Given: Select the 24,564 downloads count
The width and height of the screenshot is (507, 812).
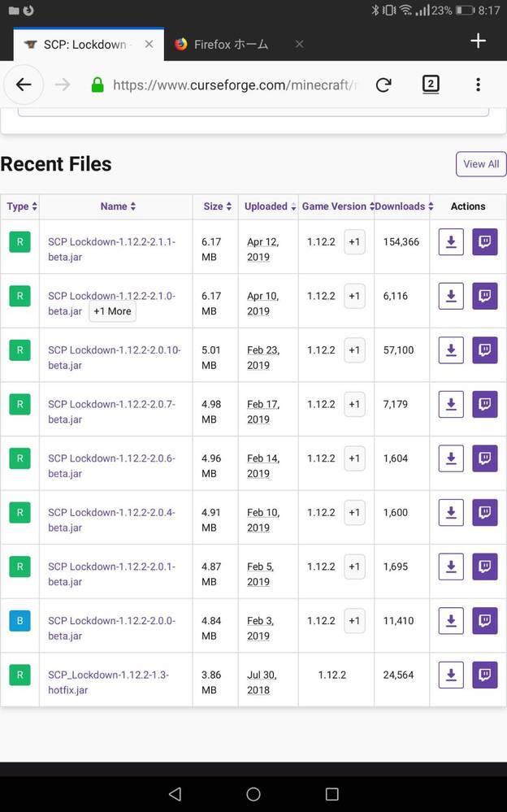Looking at the screenshot, I should pos(398,675).
